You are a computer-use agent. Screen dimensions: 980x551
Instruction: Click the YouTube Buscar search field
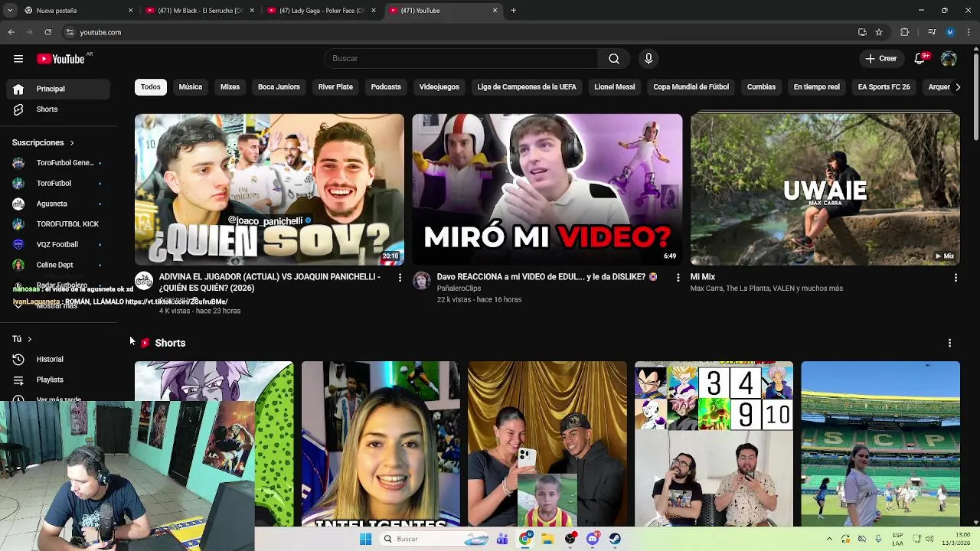tap(461, 59)
